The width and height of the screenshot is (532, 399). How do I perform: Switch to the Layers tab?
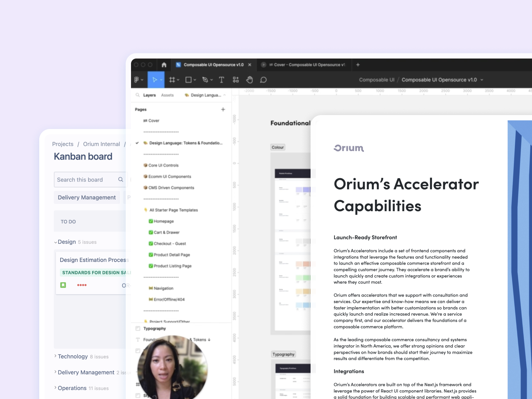click(x=149, y=95)
